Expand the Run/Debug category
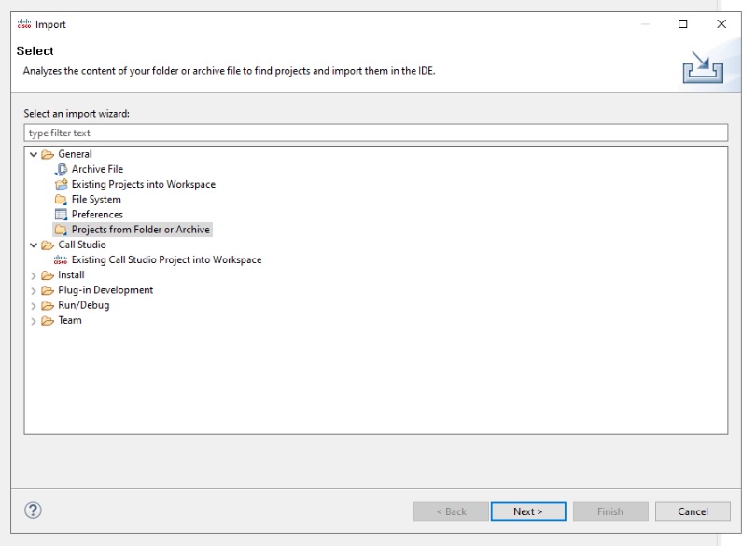The image size is (756, 546). tap(35, 306)
